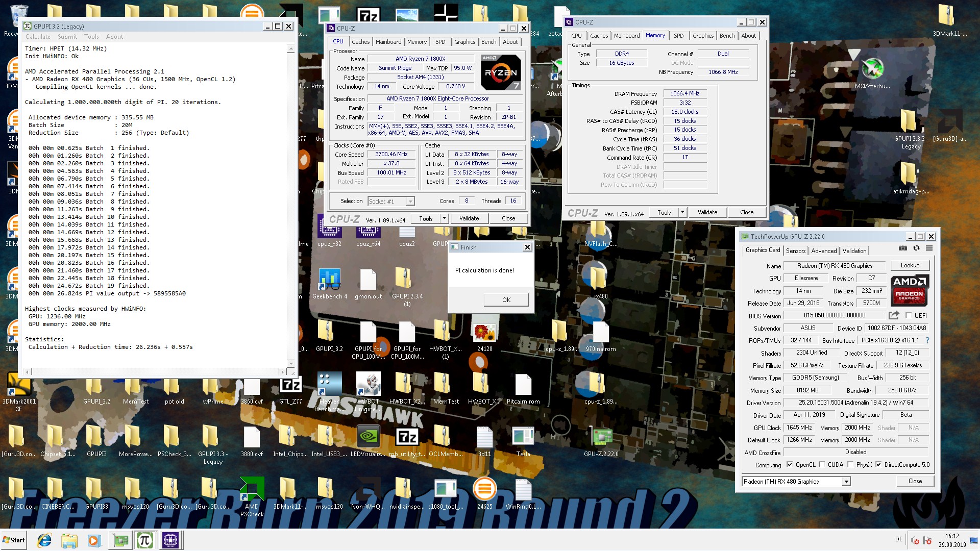The image size is (980, 551).
Task: Click OK in the Finish dialog
Action: click(506, 299)
